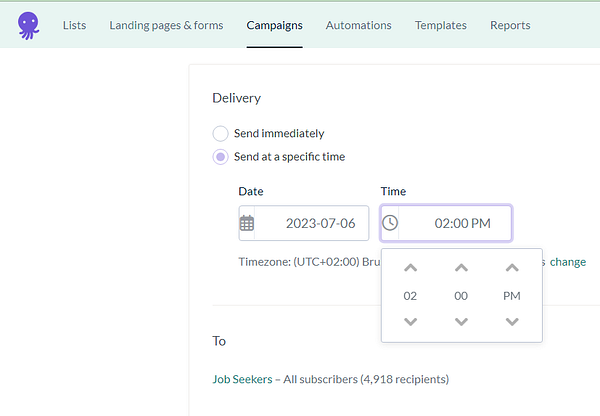600x416 pixels.
Task: Click the time field showing 02:00 PM
Action: coord(462,223)
